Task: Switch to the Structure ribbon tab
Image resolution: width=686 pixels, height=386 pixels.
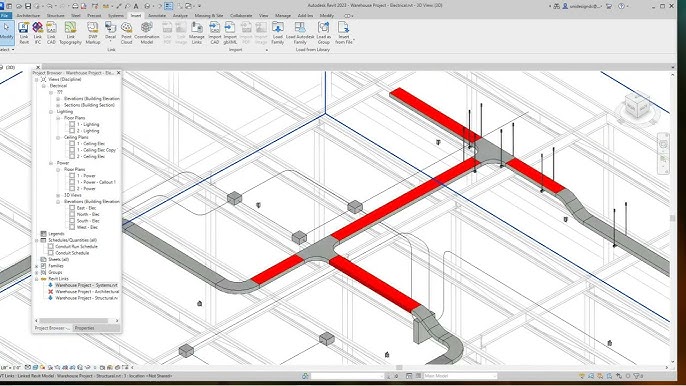Action: (56, 15)
